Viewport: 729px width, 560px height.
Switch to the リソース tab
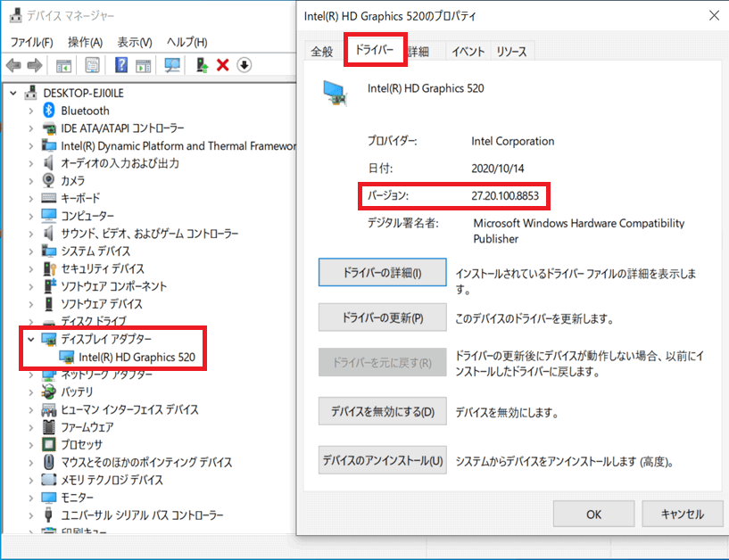pyautogui.click(x=511, y=51)
